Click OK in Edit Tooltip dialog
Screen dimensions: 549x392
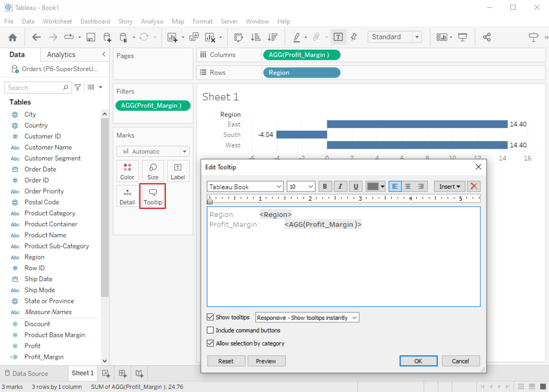(418, 361)
